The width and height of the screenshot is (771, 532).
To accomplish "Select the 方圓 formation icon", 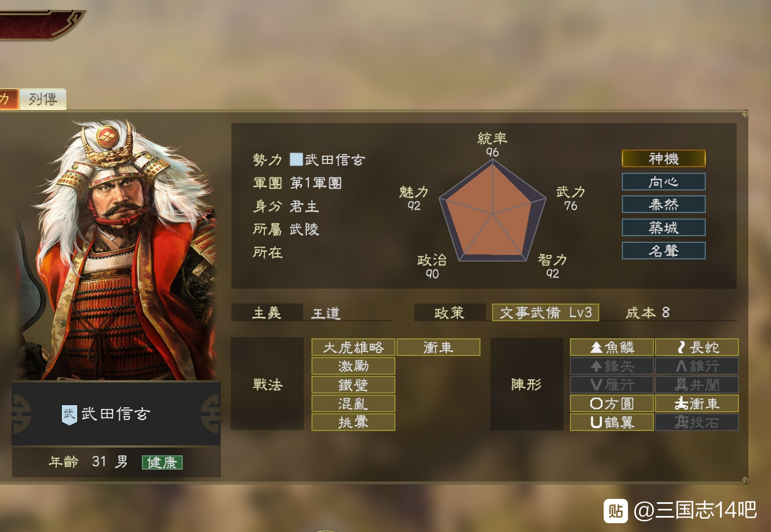I will tap(596, 404).
